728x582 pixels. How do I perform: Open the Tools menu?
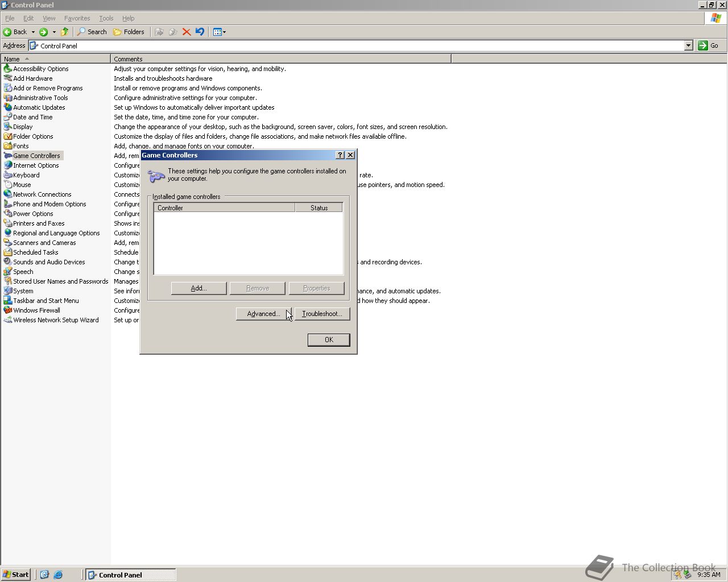pyautogui.click(x=106, y=18)
